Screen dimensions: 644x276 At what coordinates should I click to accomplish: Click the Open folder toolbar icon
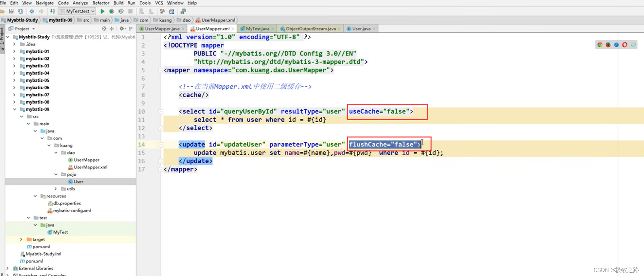click(2, 11)
